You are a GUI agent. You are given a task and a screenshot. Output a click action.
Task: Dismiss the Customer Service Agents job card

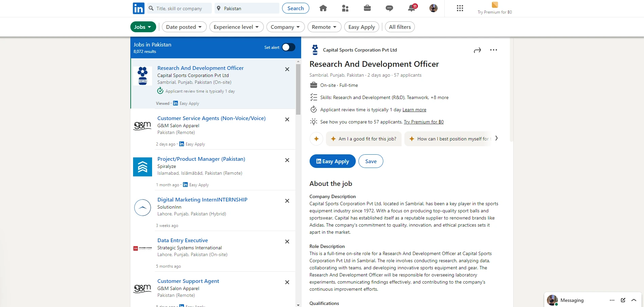(287, 119)
